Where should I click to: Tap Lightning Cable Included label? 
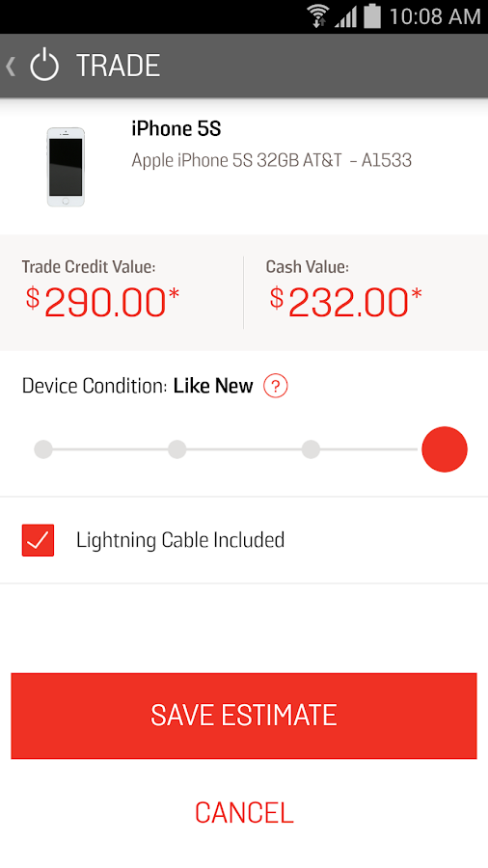180,540
